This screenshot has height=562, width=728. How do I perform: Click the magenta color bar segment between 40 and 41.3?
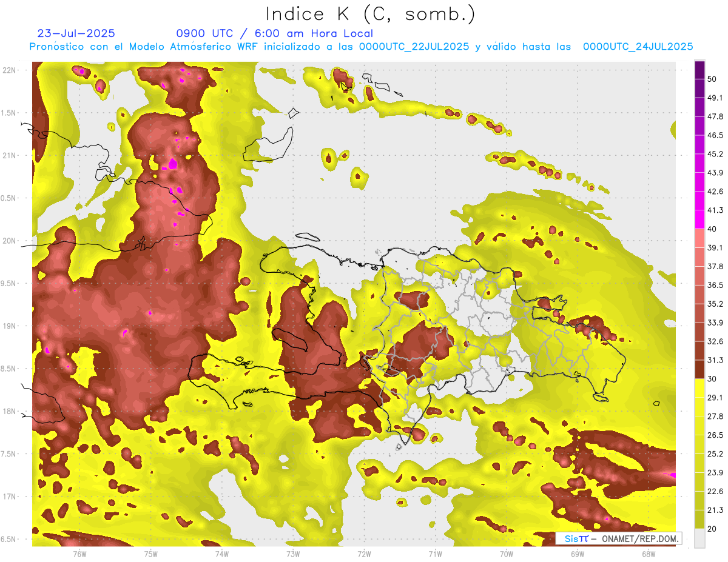click(x=699, y=219)
